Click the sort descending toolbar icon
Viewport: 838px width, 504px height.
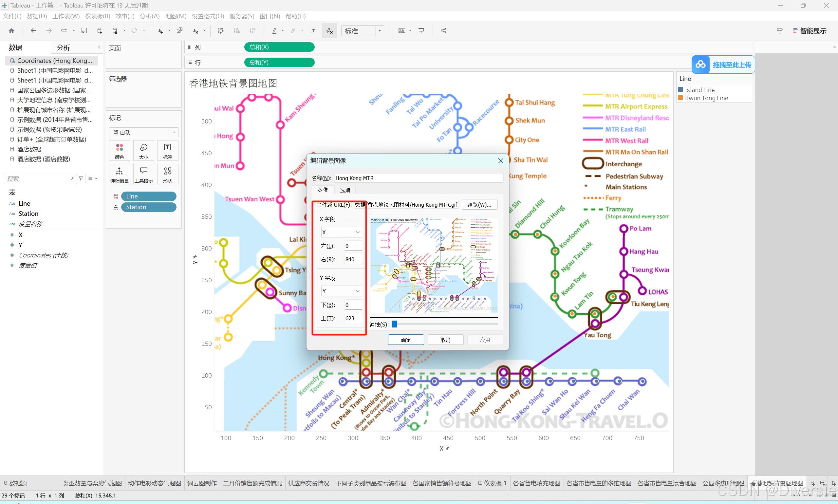252,31
